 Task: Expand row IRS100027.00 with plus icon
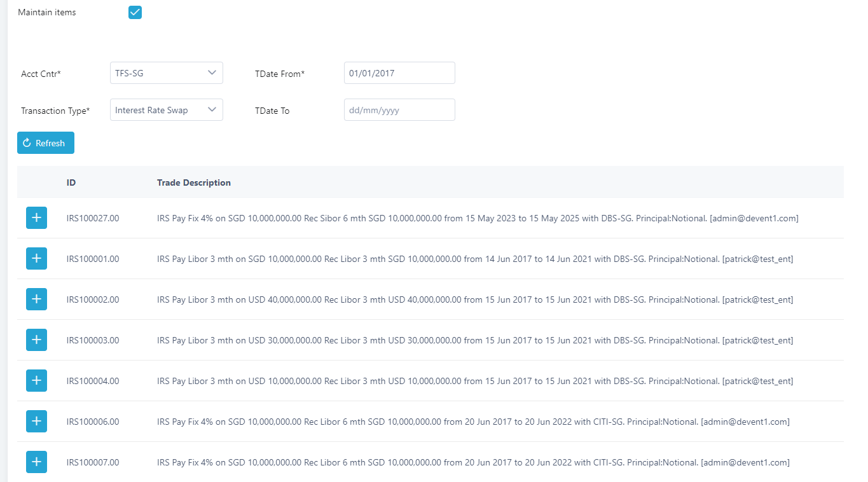[x=36, y=218]
